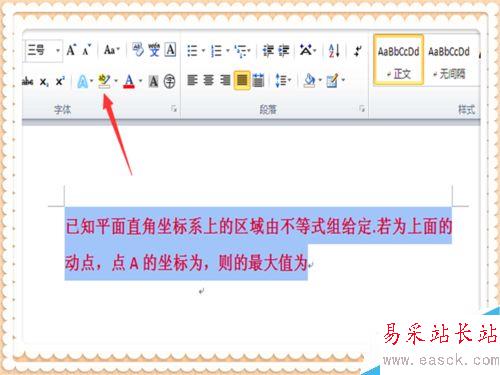
Task: Open the Asian Layout tool
Action: click(306, 50)
